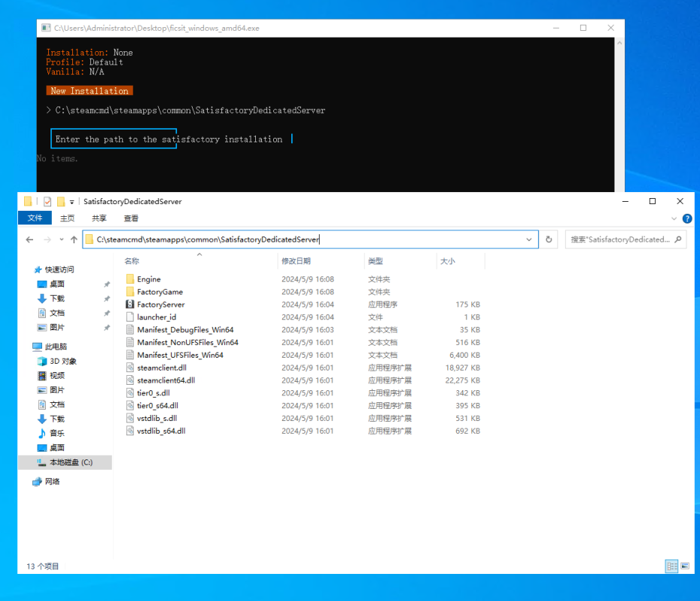Go up one folder level
Screen dimensions: 700x601
(x=74, y=239)
